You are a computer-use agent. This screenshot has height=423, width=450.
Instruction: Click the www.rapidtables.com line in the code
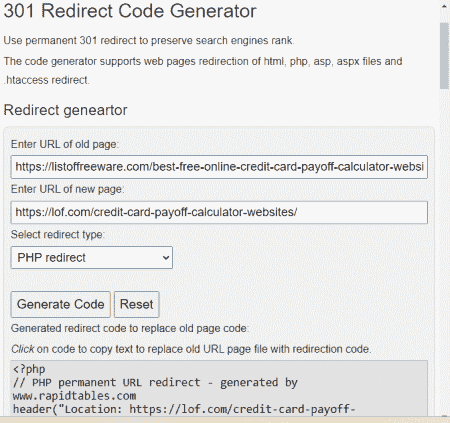pos(74,396)
